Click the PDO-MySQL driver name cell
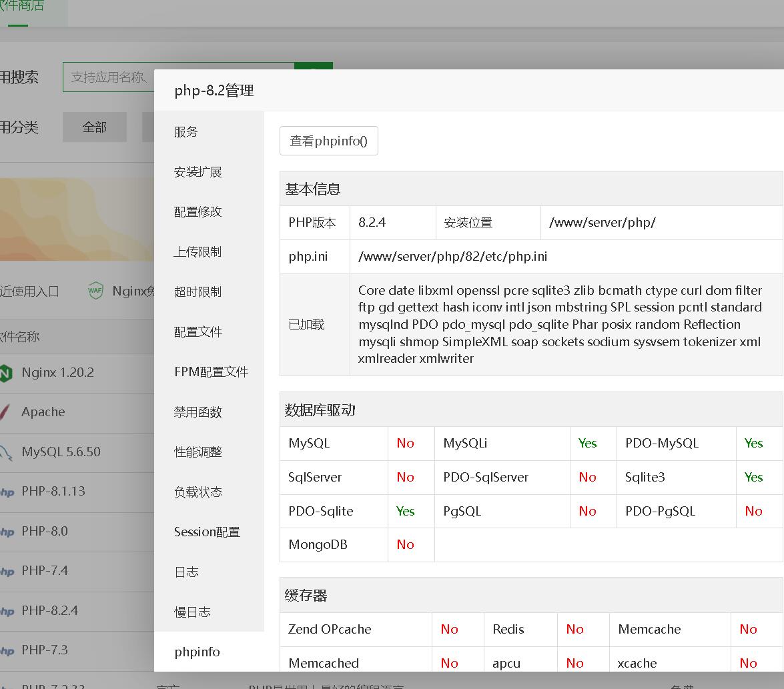This screenshot has height=689, width=784. click(676, 443)
